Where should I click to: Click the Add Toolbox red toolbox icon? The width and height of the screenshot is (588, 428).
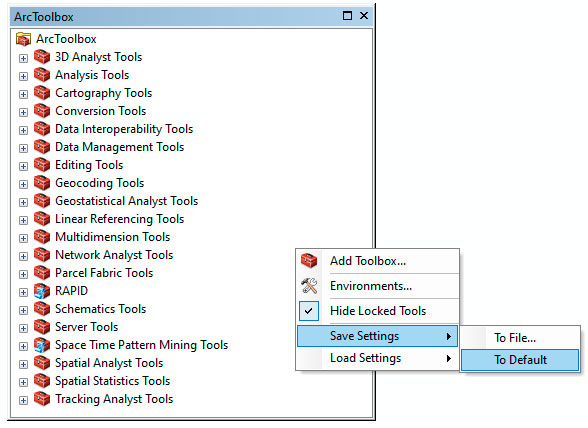coord(309,261)
